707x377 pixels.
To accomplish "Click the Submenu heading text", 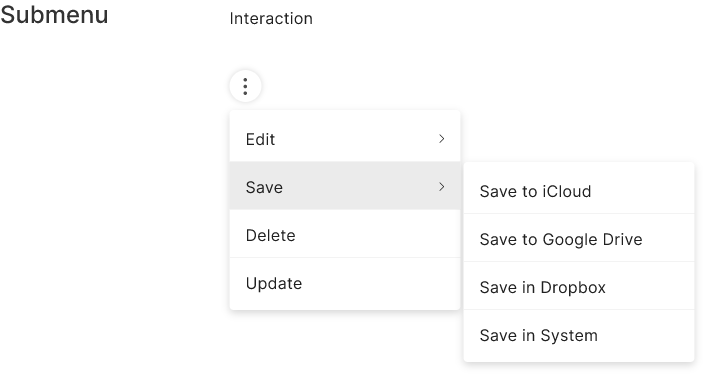I will (x=54, y=15).
